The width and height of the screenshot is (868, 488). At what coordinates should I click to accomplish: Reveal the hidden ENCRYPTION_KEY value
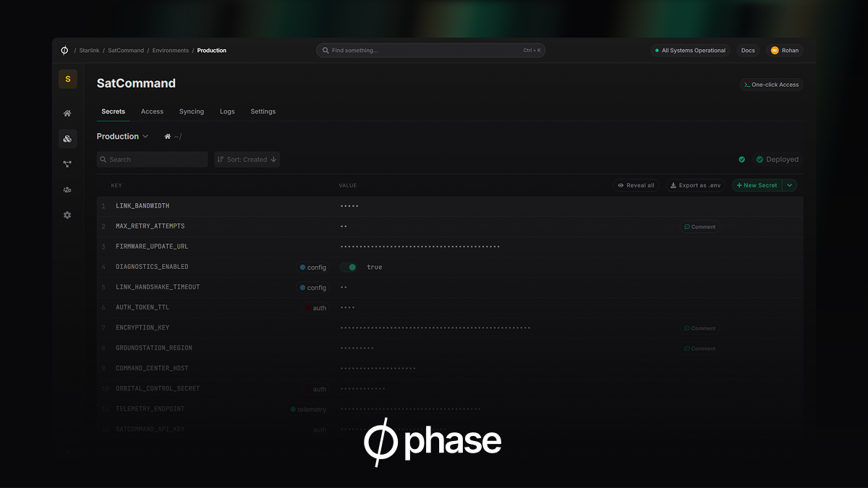pos(434,328)
